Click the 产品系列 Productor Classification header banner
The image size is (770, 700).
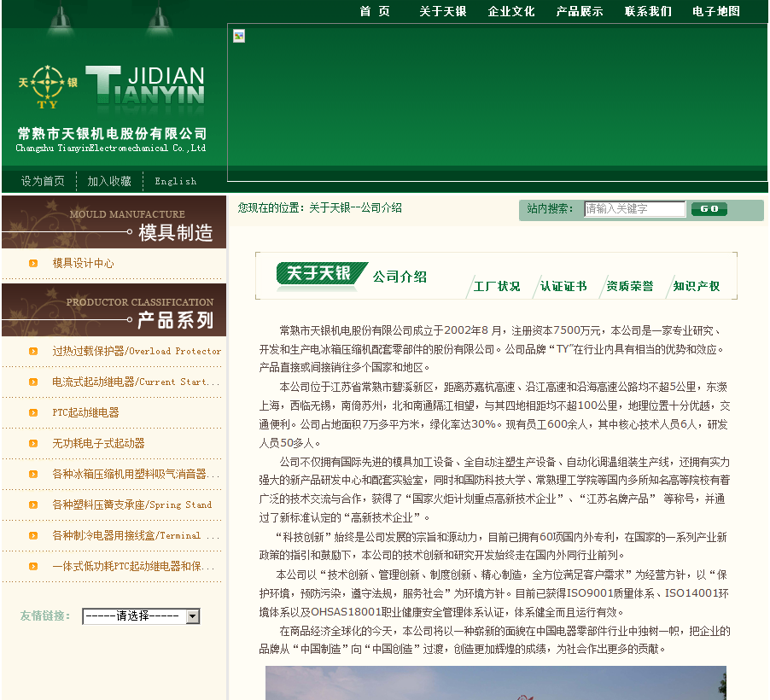point(114,310)
